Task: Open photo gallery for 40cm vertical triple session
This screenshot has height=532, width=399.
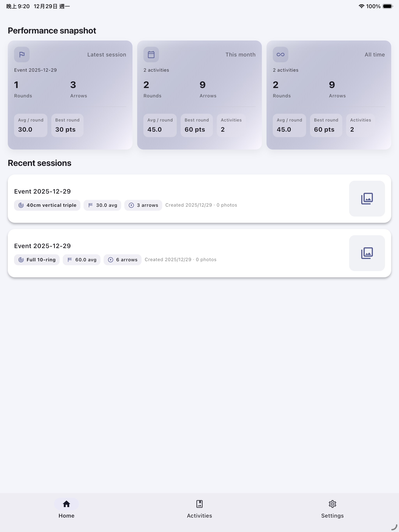Action: coord(367,199)
